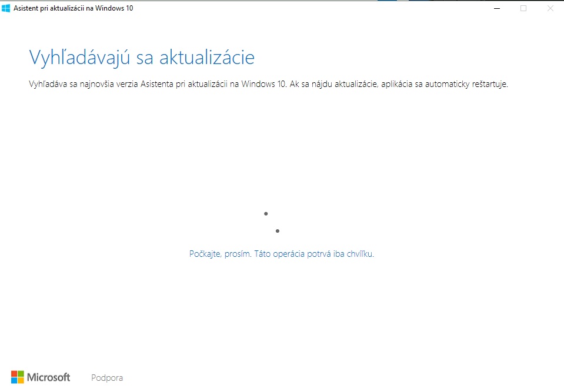Click the Windows logo in title bar
564x392 pixels.
click(x=6, y=8)
